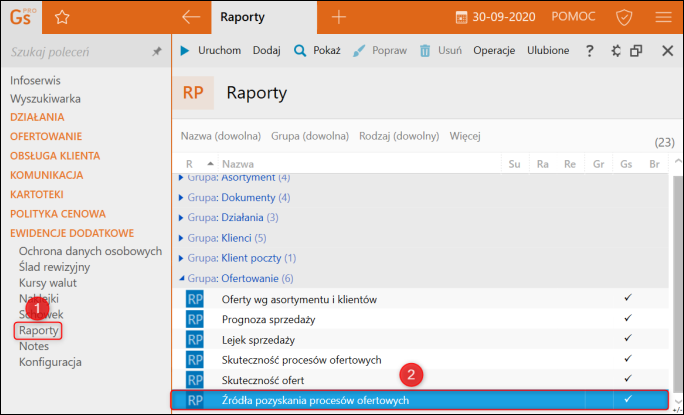Open the gear settings icon in toolbar
This screenshot has width=684, height=415.
(615, 51)
